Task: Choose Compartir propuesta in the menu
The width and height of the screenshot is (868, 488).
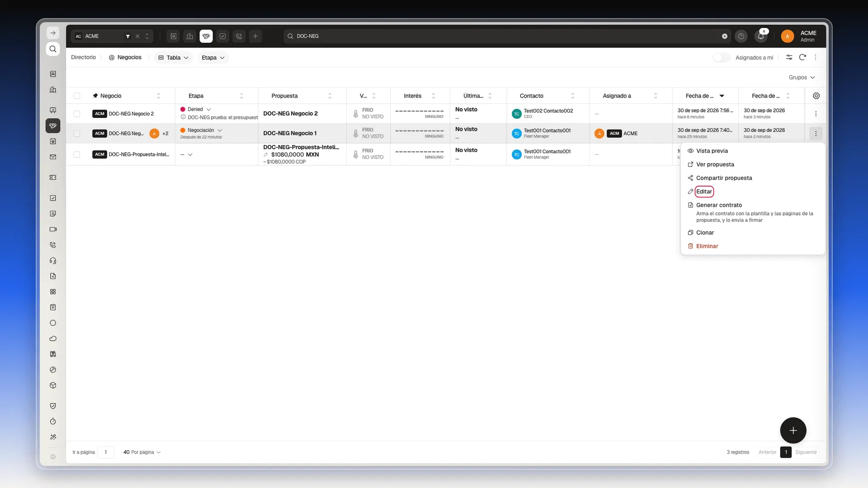Action: pos(753,178)
